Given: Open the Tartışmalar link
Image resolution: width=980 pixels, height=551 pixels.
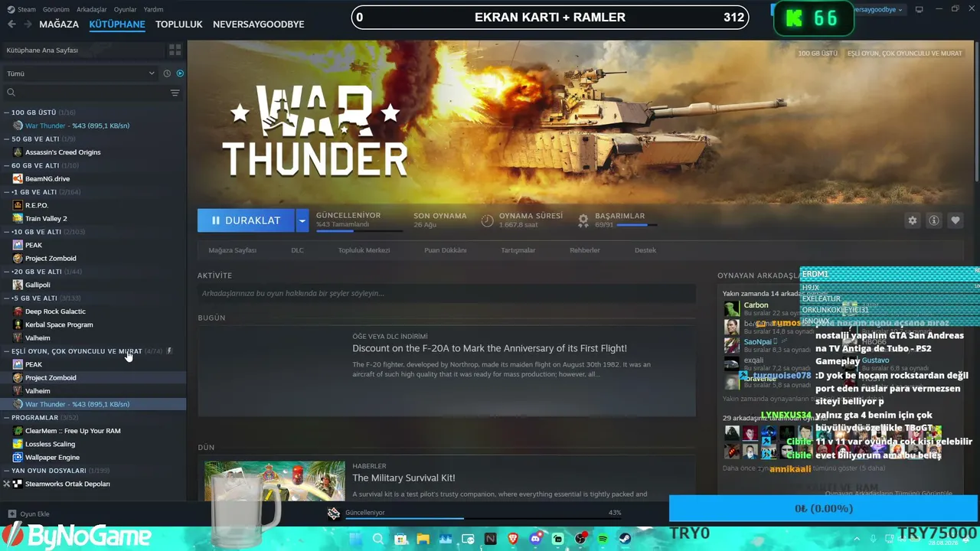Looking at the screenshot, I should pos(518,250).
